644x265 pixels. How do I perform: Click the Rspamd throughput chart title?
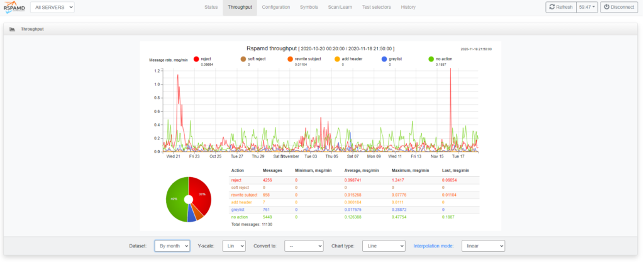click(x=320, y=48)
